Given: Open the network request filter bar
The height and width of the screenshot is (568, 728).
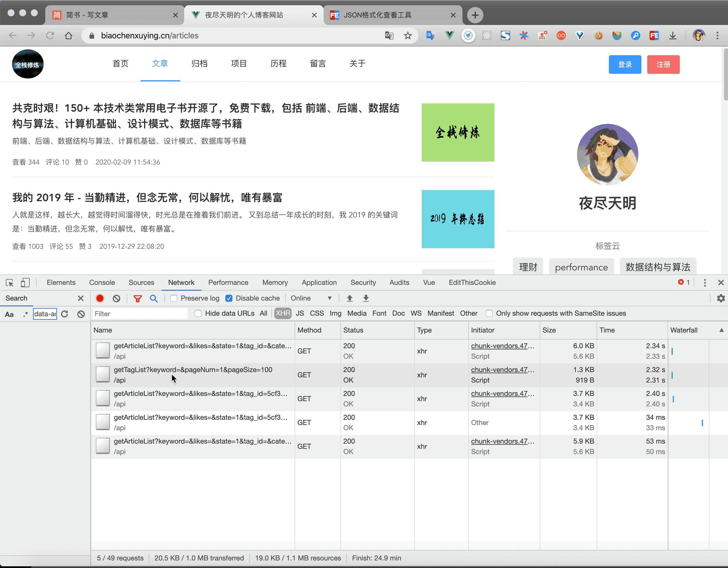Looking at the screenshot, I should point(137,298).
